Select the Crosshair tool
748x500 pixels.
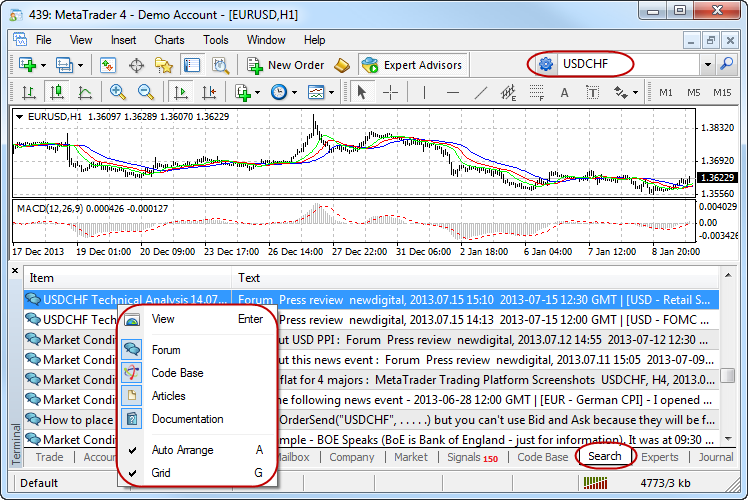click(x=390, y=92)
